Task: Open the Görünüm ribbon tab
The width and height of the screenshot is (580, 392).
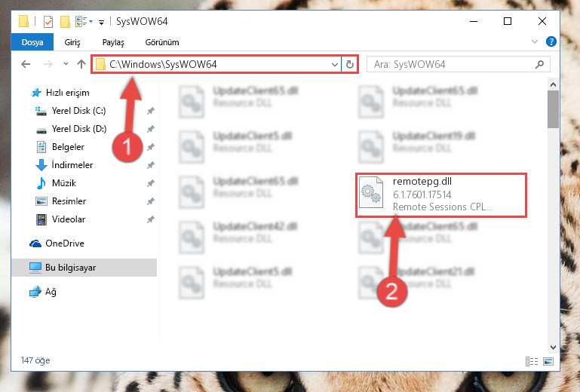Action: [162, 42]
